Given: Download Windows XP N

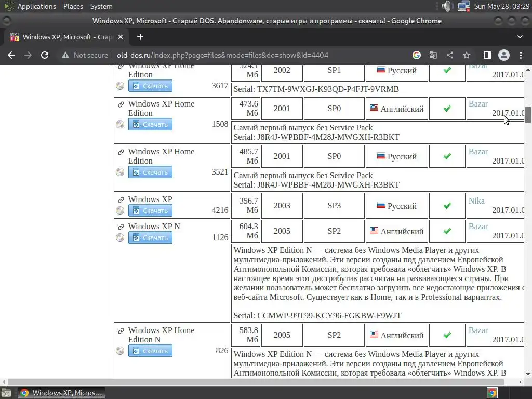Looking at the screenshot, I should click(150, 237).
